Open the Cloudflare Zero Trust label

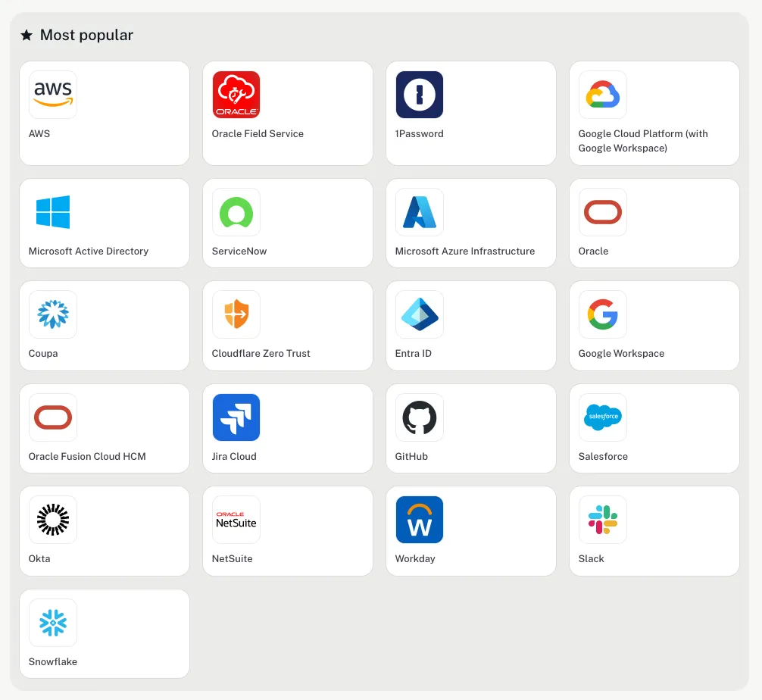point(261,353)
